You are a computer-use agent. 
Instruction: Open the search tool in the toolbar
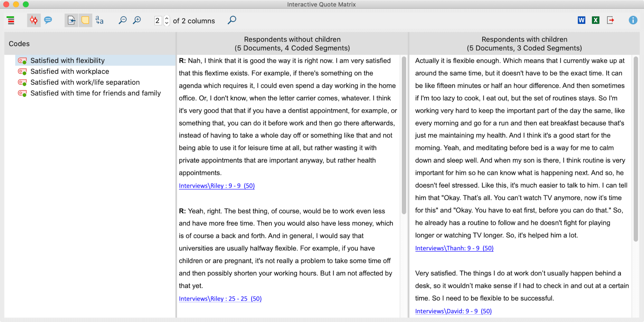(232, 20)
